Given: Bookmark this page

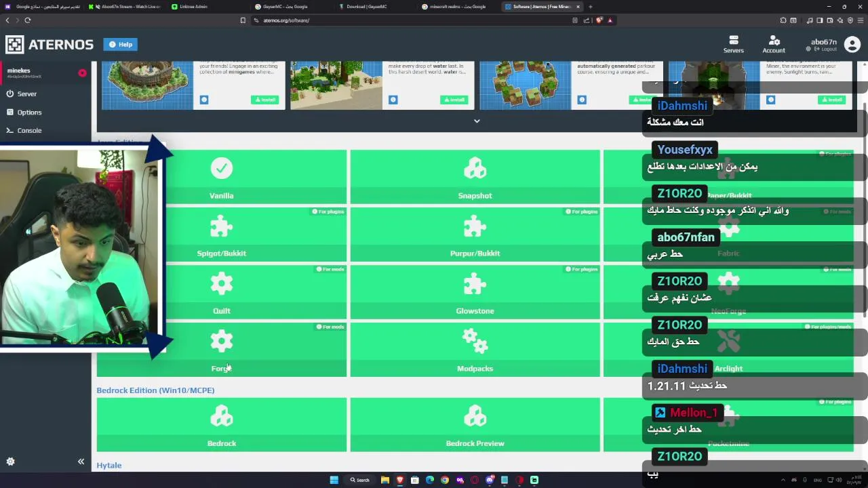Looking at the screenshot, I should (243, 20).
